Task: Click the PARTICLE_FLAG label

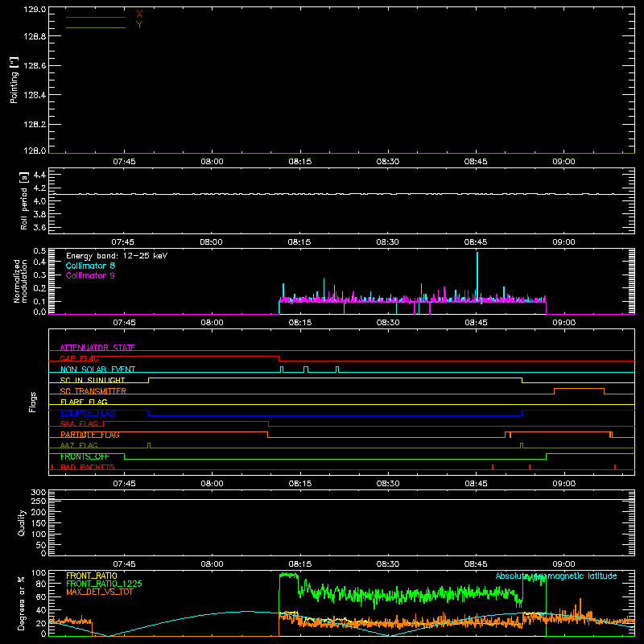Action: [x=90, y=435]
